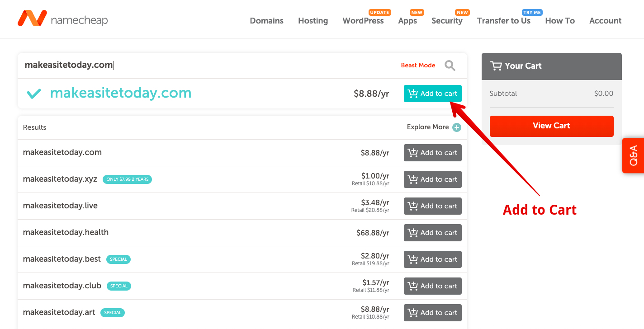Click makeasitetoday.club domain name
The image size is (644, 329).
(x=62, y=286)
